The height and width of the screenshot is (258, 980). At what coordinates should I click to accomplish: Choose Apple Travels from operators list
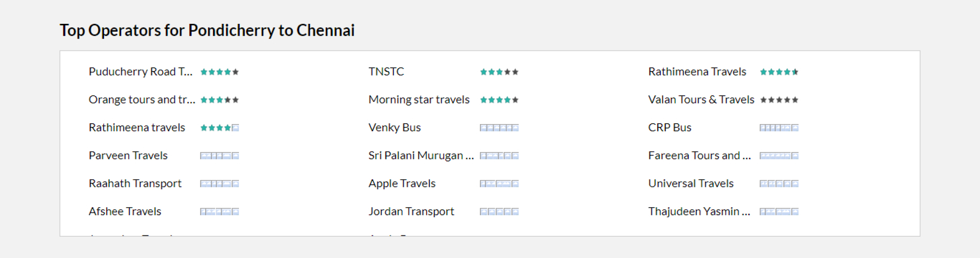tap(402, 183)
